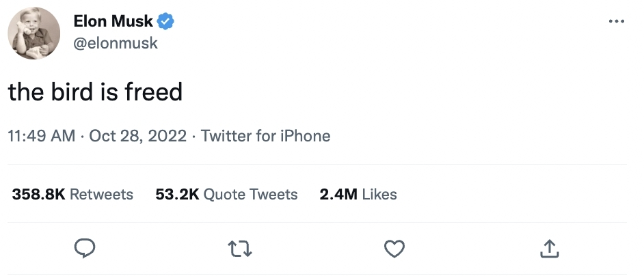Open Elon Musk's profile picture
Viewport: 644px width, 276px height.
point(34,33)
